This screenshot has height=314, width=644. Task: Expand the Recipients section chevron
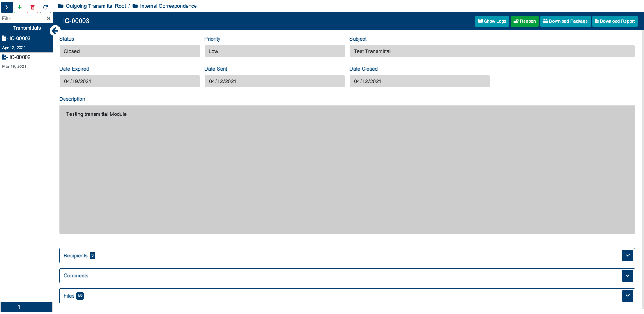point(628,255)
